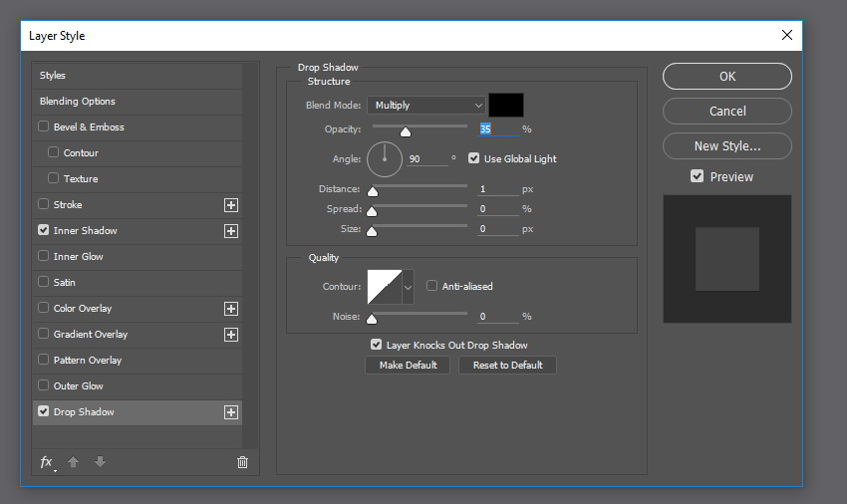Toggle Layer Knocks Out Drop Shadow

click(376, 344)
